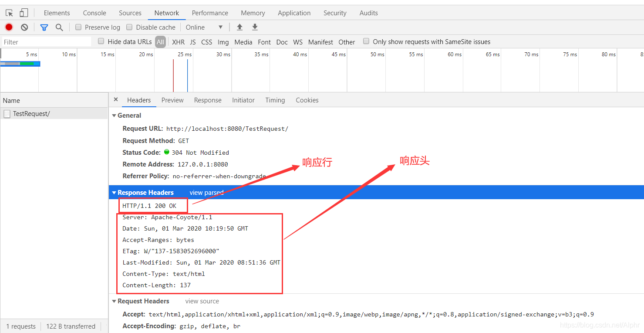Close the request details pane

[x=116, y=99]
